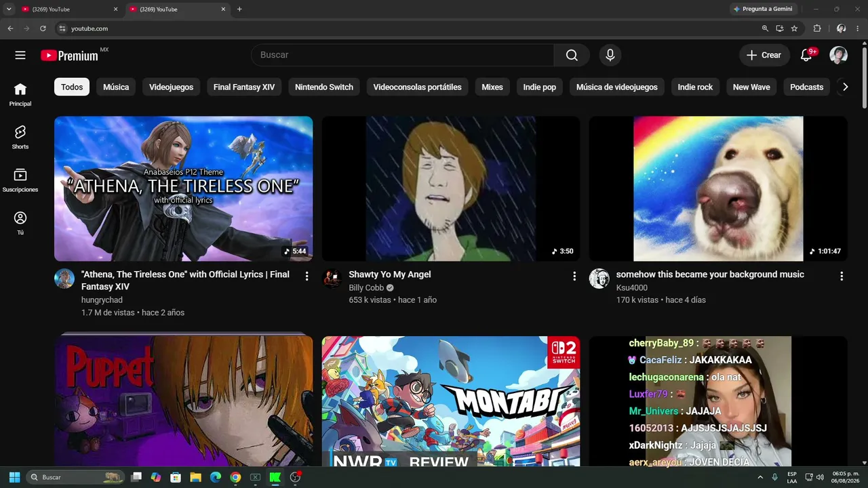This screenshot has width=868, height=488.
Task: Select the Mixes chip
Action: coord(492,87)
